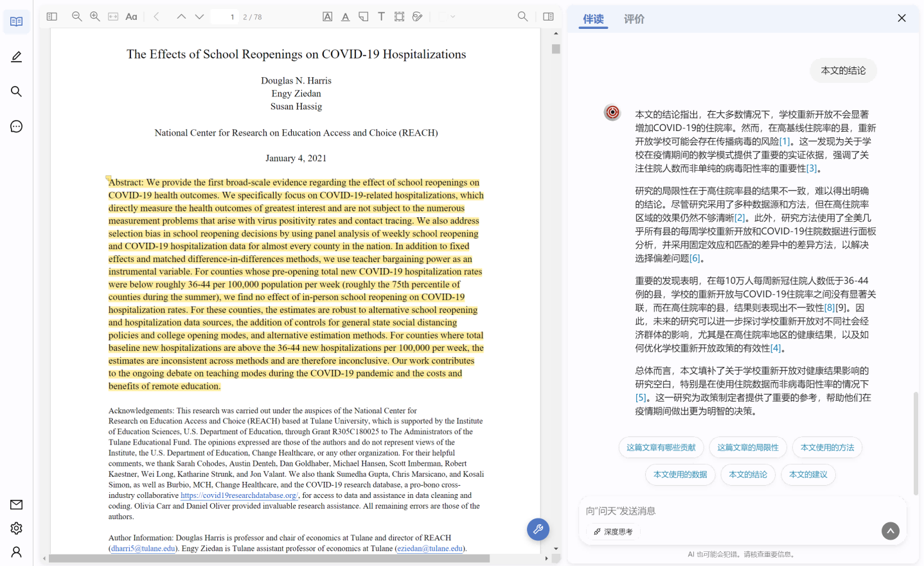Open citation reference [2]
924x566 pixels.
point(740,218)
